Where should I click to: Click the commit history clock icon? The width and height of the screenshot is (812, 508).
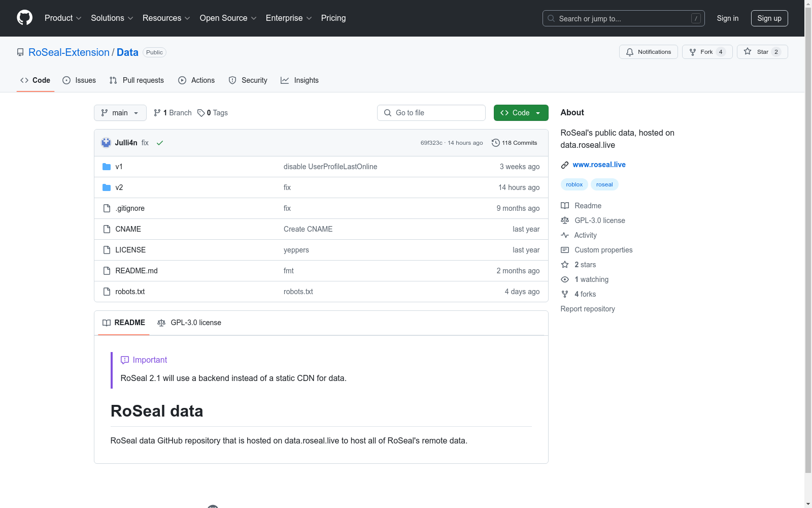point(496,143)
